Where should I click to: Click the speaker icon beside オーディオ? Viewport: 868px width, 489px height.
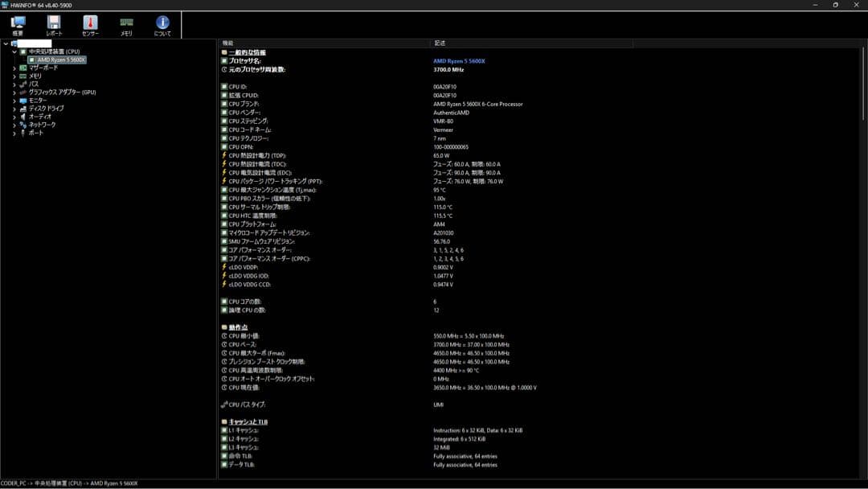point(23,117)
